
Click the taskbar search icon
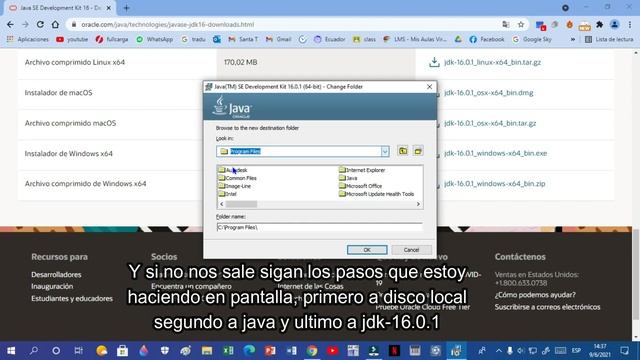click(x=34, y=351)
